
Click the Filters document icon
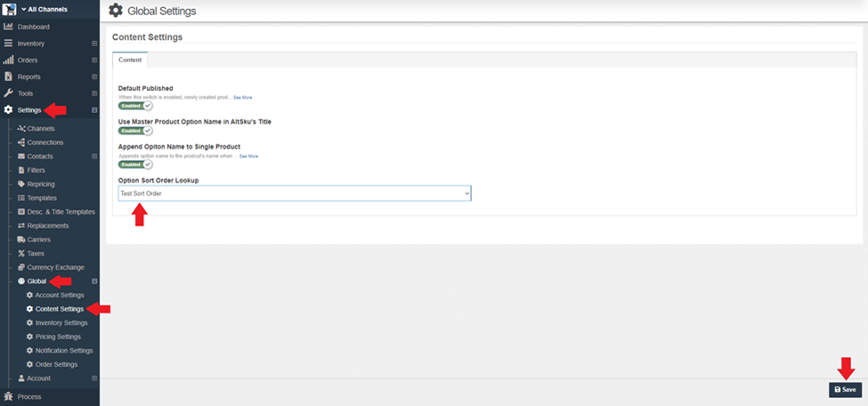pos(20,170)
